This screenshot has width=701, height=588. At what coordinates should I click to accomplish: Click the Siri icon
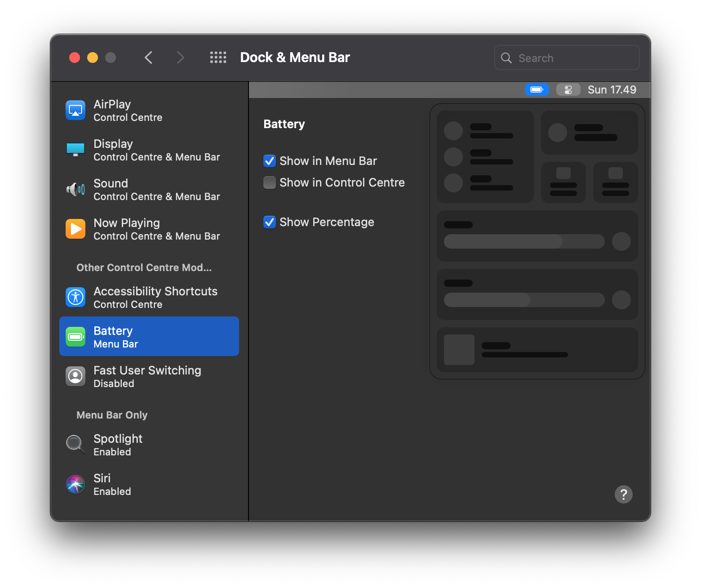point(75,484)
